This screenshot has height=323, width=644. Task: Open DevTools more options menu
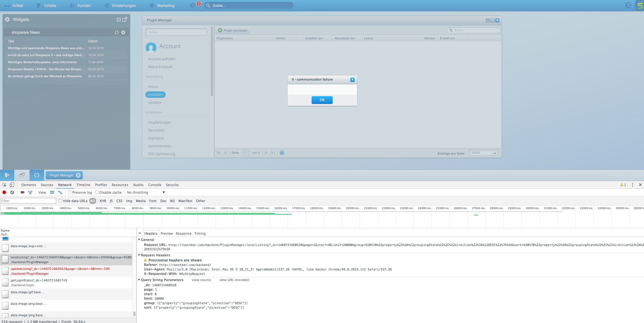pos(632,185)
